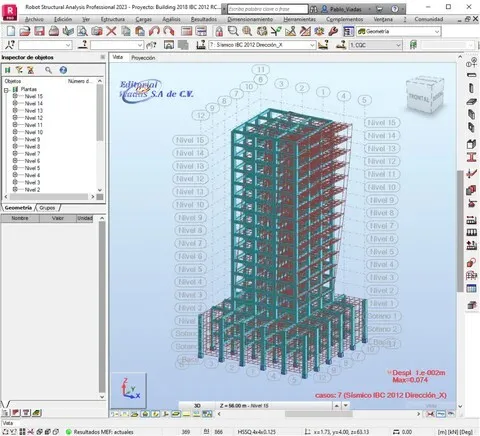Click the print icon in the toolbar
Viewport: 480px width, 436px height.
[54, 31]
